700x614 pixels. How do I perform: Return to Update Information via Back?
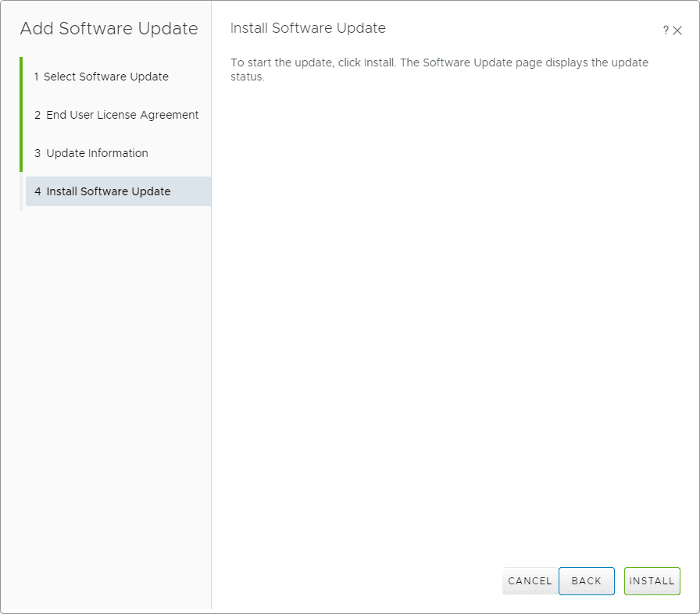(586, 581)
